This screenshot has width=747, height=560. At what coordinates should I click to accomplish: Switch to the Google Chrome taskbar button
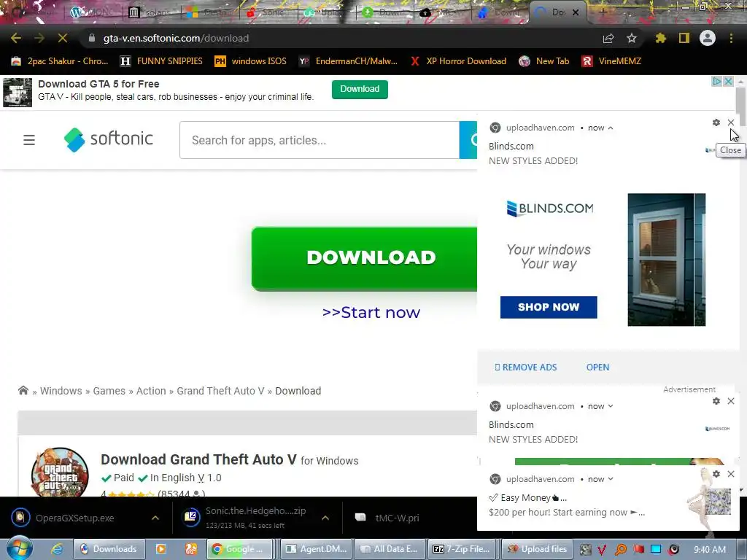[x=241, y=549]
